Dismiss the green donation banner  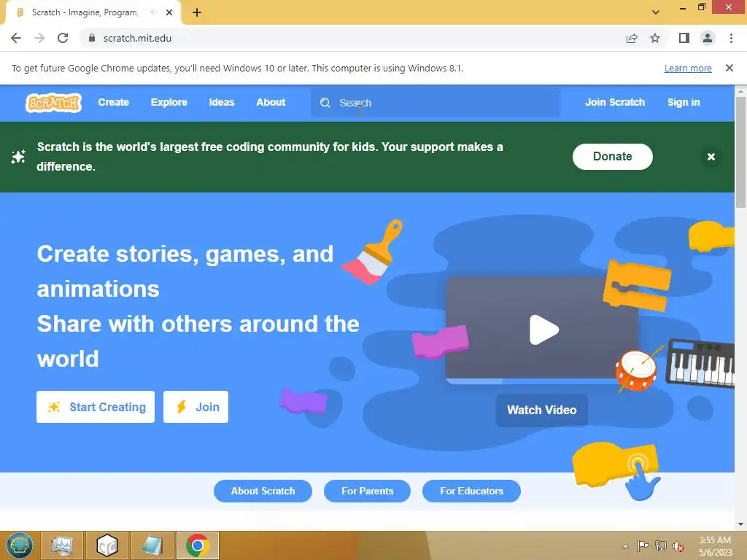(x=711, y=157)
